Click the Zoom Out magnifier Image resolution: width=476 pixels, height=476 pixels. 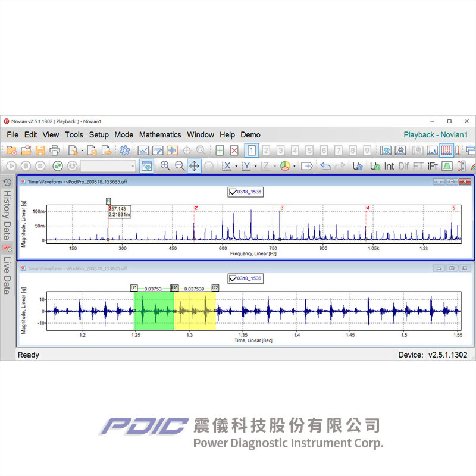[x=179, y=166]
